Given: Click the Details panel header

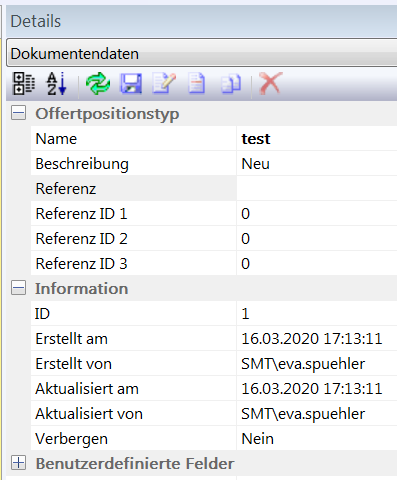Looking at the screenshot, I should 202,21.
